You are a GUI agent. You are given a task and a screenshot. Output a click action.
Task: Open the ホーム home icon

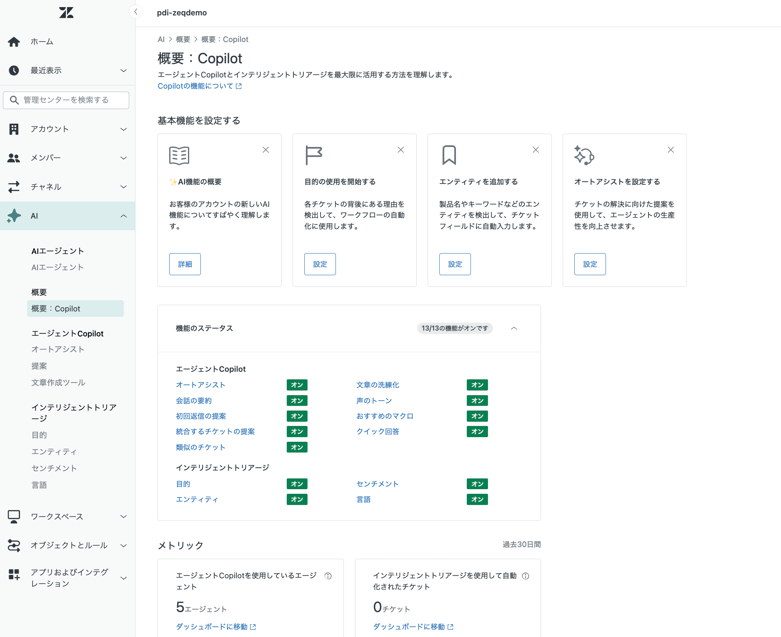[x=14, y=42]
